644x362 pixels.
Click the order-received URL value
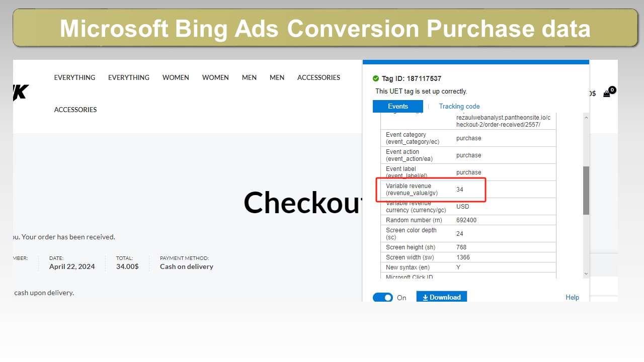pyautogui.click(x=503, y=121)
